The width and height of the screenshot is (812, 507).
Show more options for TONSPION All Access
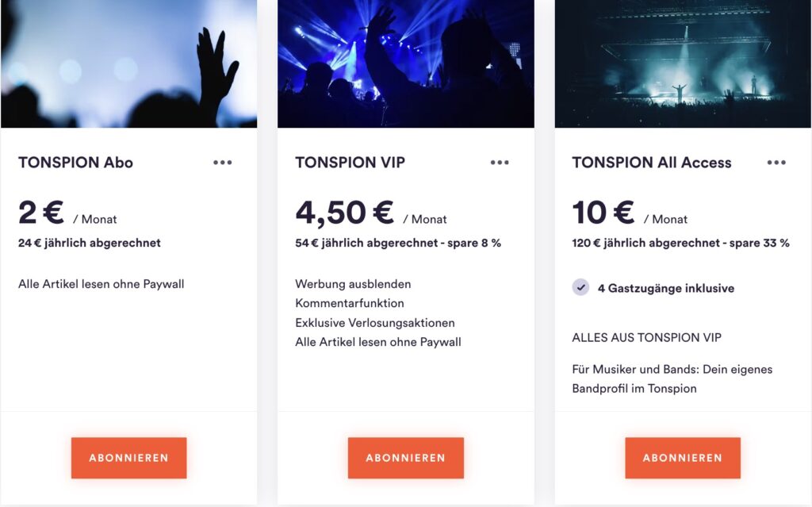point(776,163)
